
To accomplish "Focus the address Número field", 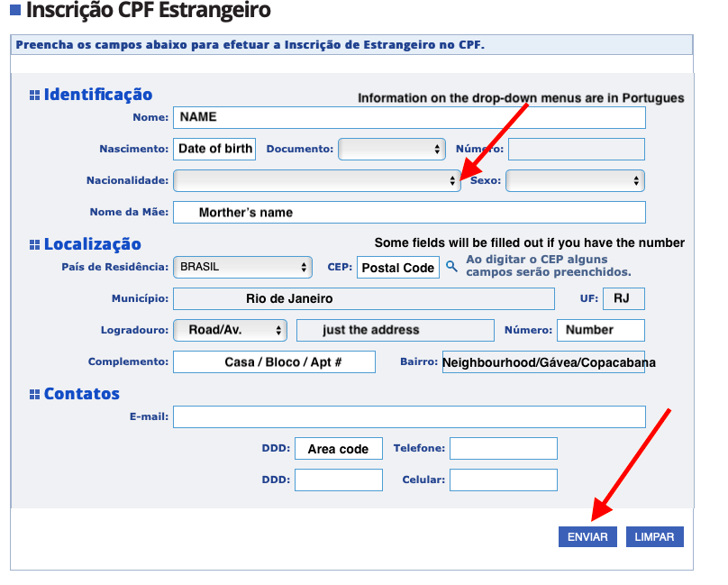I will point(601,331).
